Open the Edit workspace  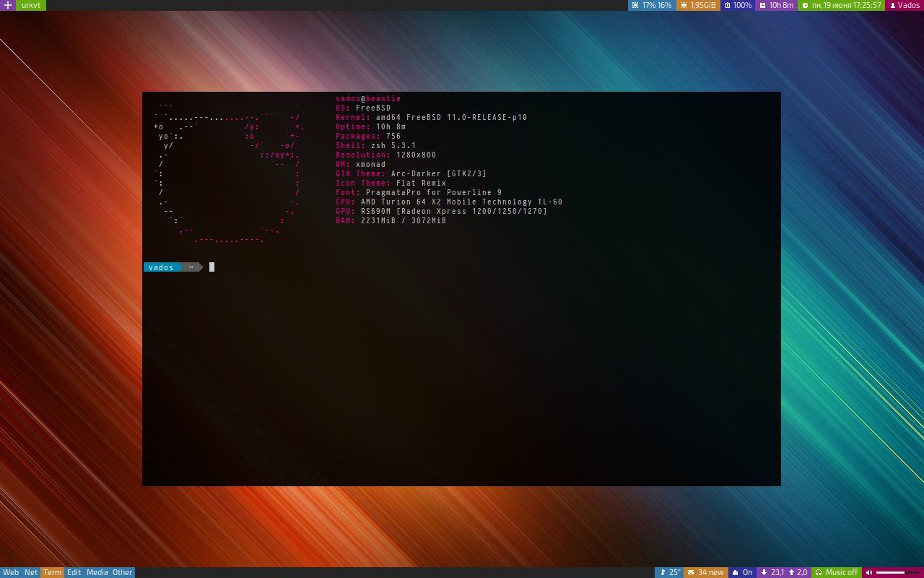coord(74,572)
